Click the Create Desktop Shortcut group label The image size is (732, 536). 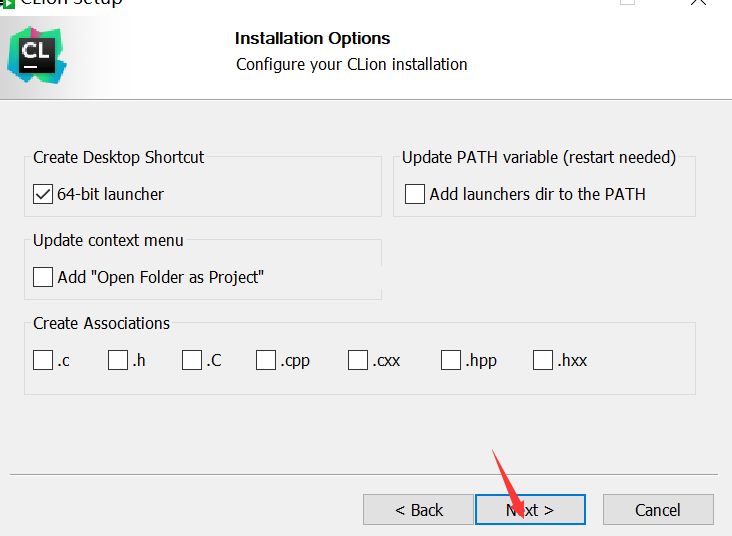[x=118, y=157]
